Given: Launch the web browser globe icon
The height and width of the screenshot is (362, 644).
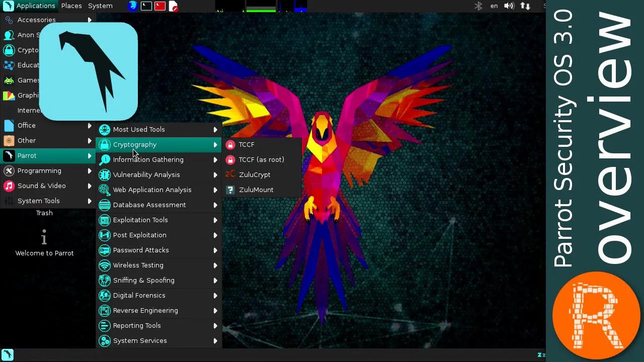Looking at the screenshot, I should (132, 6).
